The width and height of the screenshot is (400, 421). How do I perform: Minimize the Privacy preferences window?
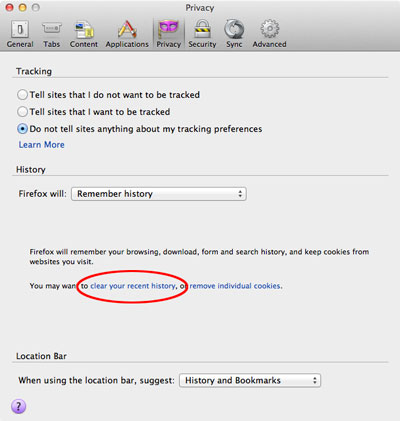point(23,7)
